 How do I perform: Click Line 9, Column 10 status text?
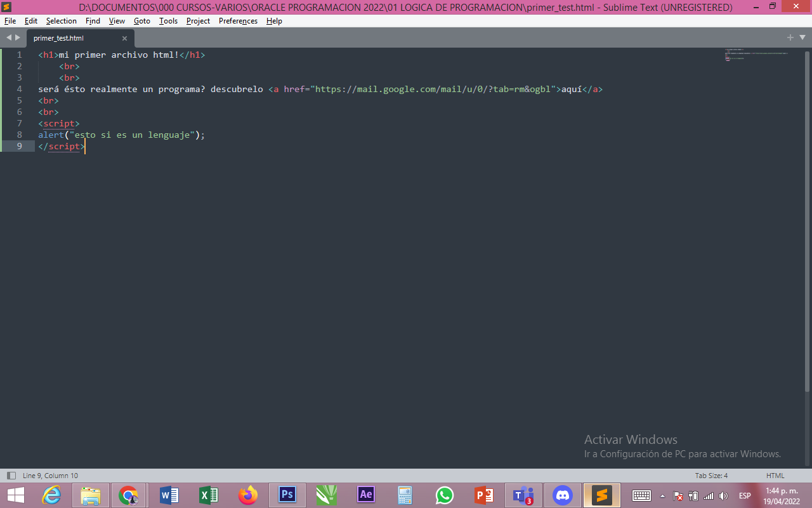pos(50,476)
